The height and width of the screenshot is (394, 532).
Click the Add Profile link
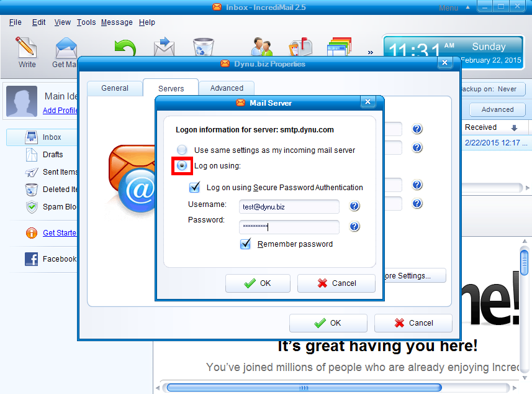[60, 111]
